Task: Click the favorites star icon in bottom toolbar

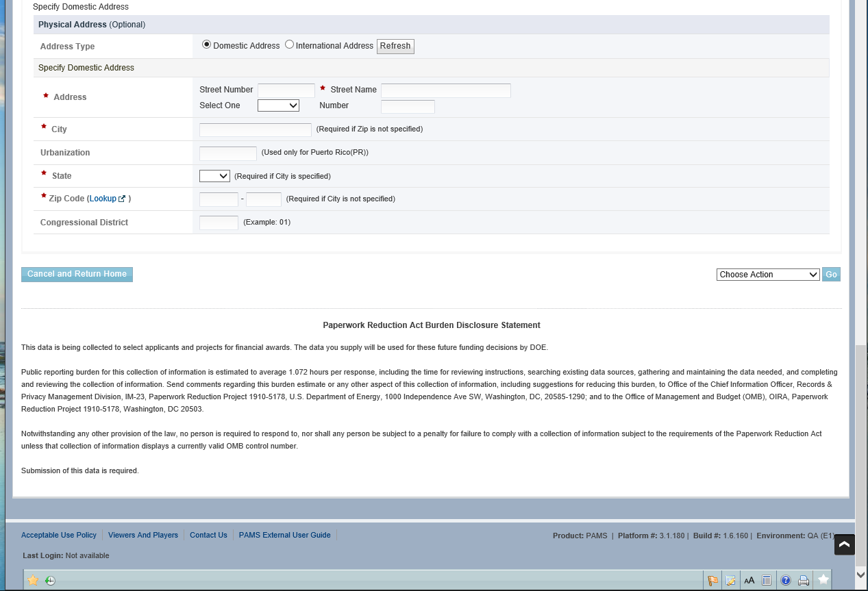Action: pyautogui.click(x=33, y=580)
